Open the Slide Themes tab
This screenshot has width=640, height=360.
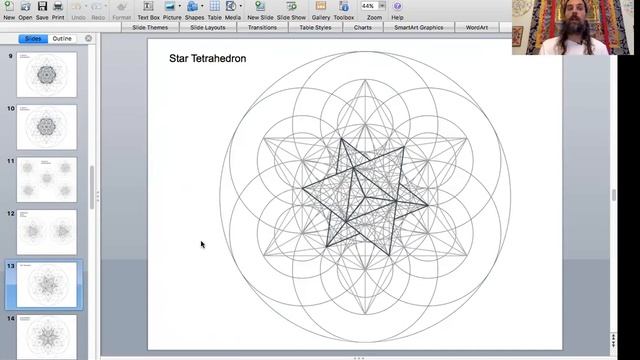pyautogui.click(x=150, y=27)
